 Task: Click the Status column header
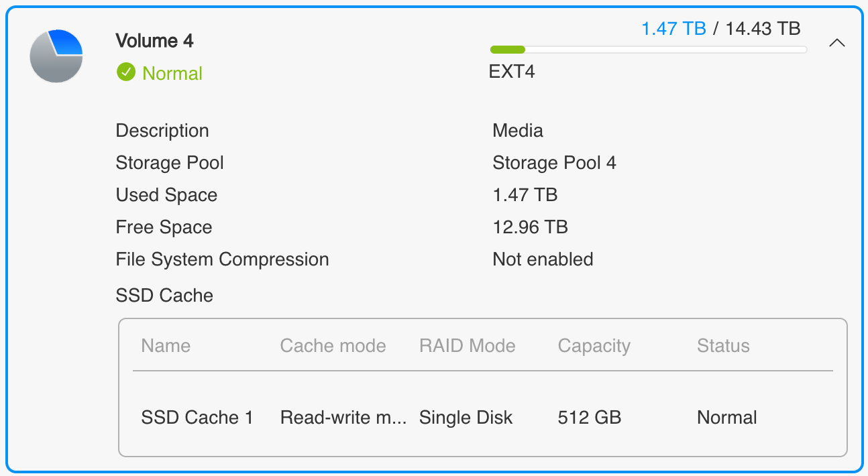click(723, 346)
